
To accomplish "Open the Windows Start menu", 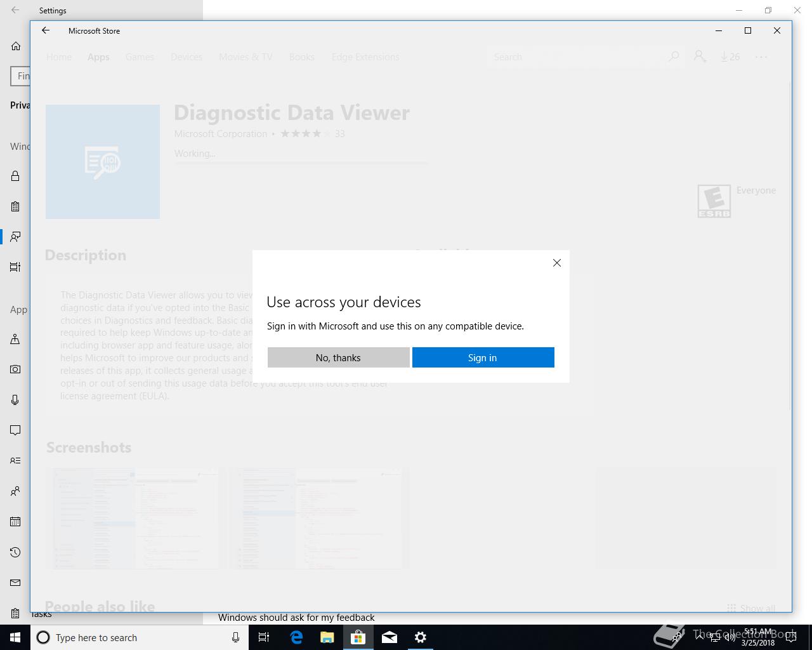I will tap(15, 637).
